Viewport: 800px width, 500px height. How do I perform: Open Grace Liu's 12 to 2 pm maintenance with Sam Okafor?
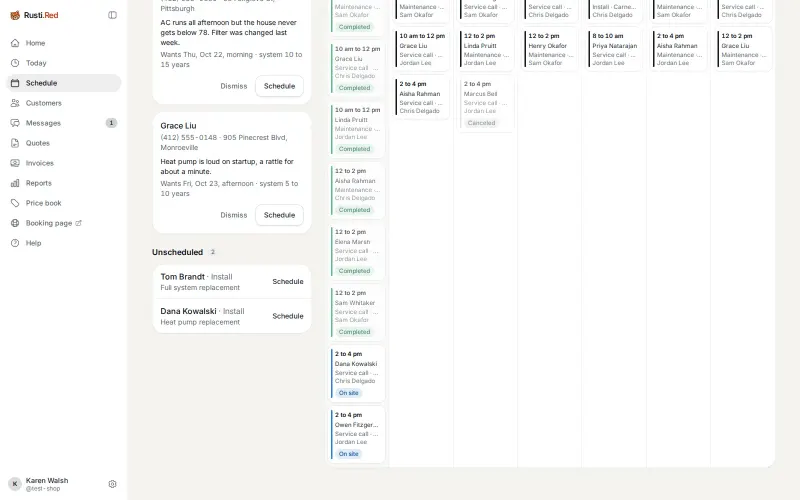[744, 49]
